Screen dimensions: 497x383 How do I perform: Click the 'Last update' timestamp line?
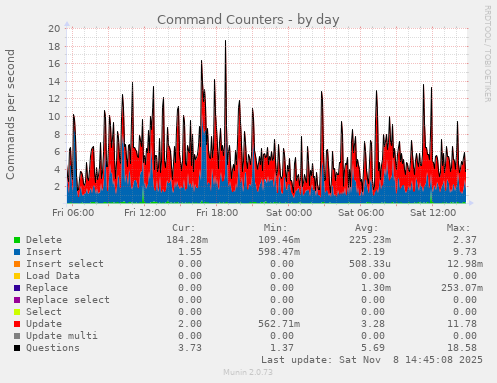[372, 360]
